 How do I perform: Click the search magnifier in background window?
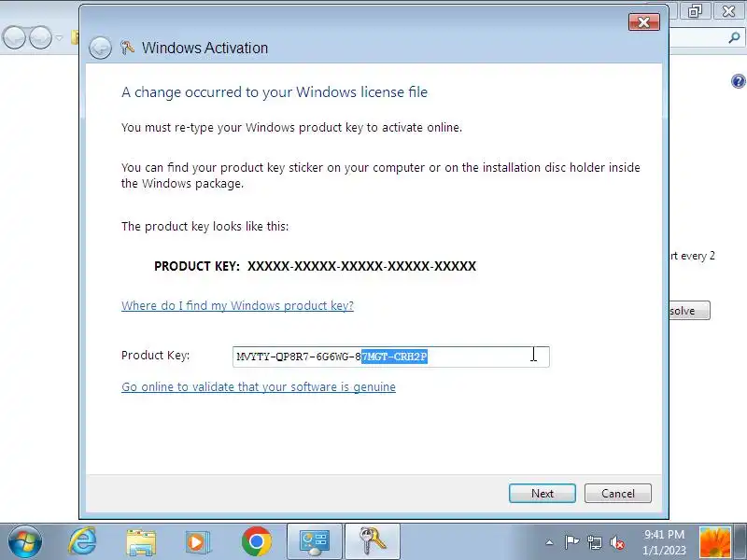pos(734,38)
